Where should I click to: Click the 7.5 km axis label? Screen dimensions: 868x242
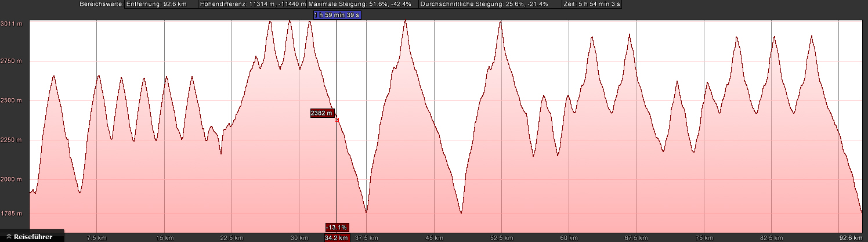[97, 237]
